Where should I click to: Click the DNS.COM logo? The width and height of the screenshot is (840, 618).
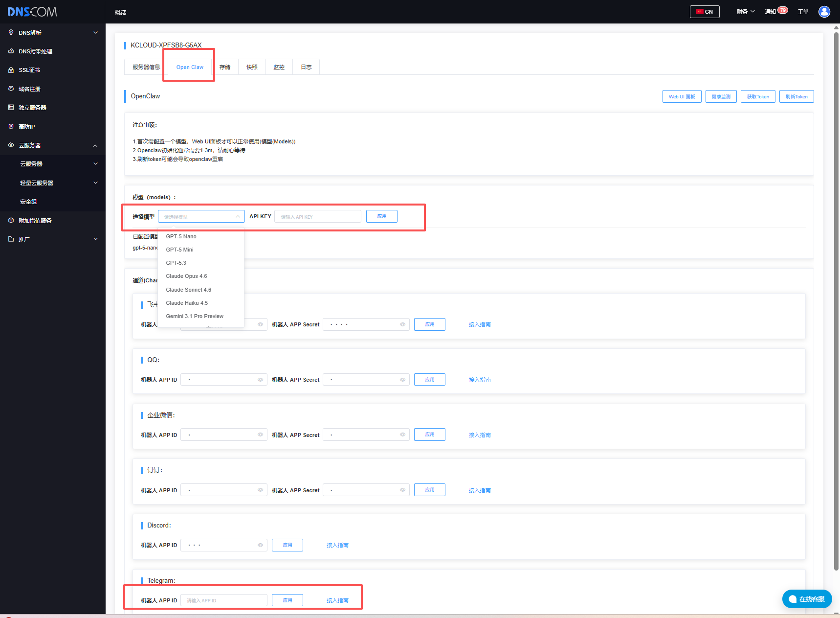(x=32, y=12)
